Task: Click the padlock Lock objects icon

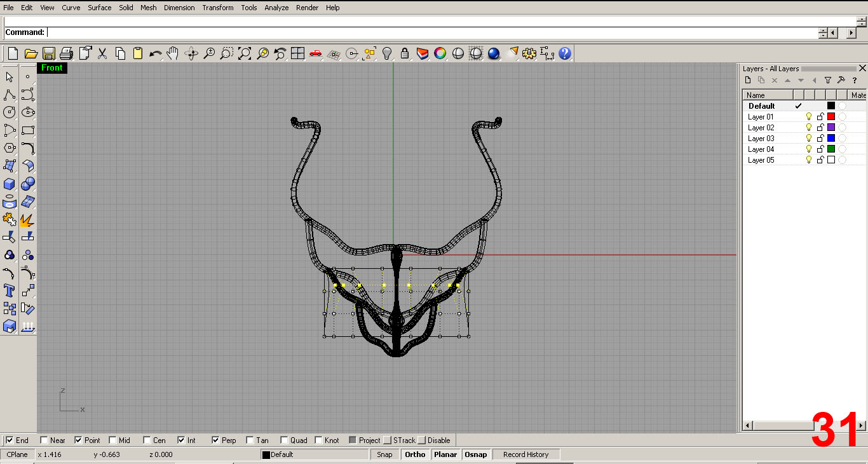Action: point(405,53)
